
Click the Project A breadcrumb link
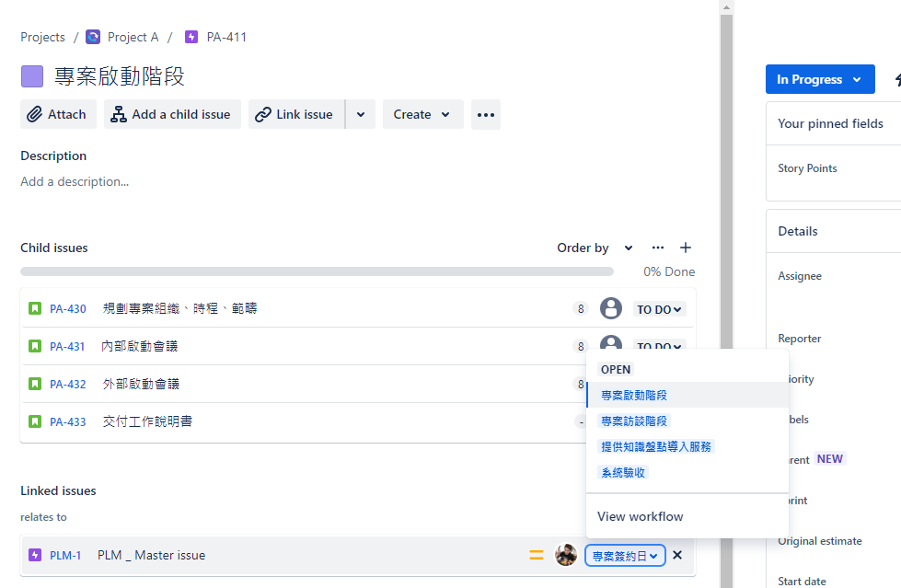133,37
